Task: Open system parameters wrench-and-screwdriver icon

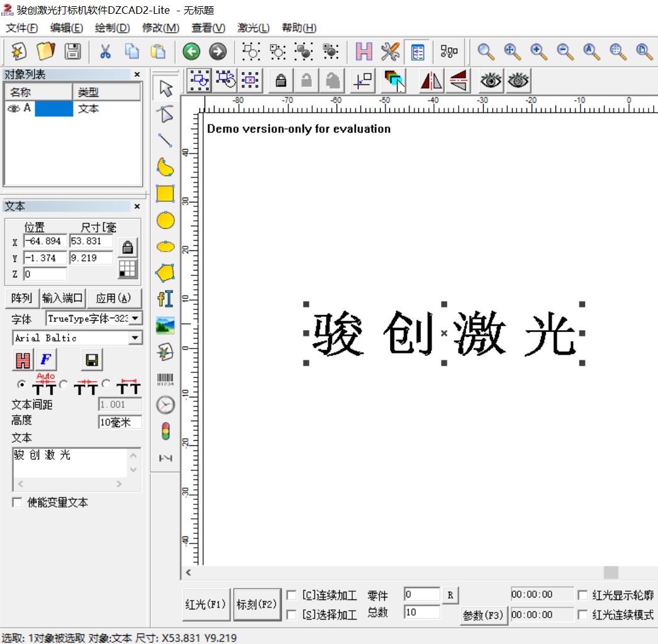Action: [390, 52]
